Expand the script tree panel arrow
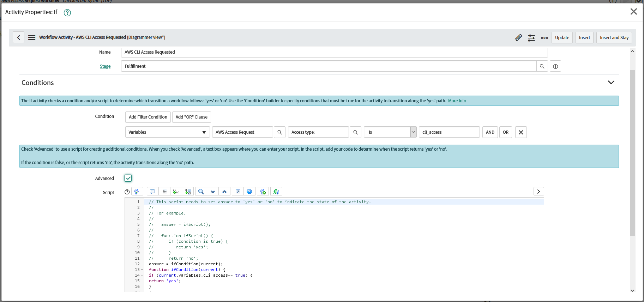The width and height of the screenshot is (644, 302). (538, 192)
